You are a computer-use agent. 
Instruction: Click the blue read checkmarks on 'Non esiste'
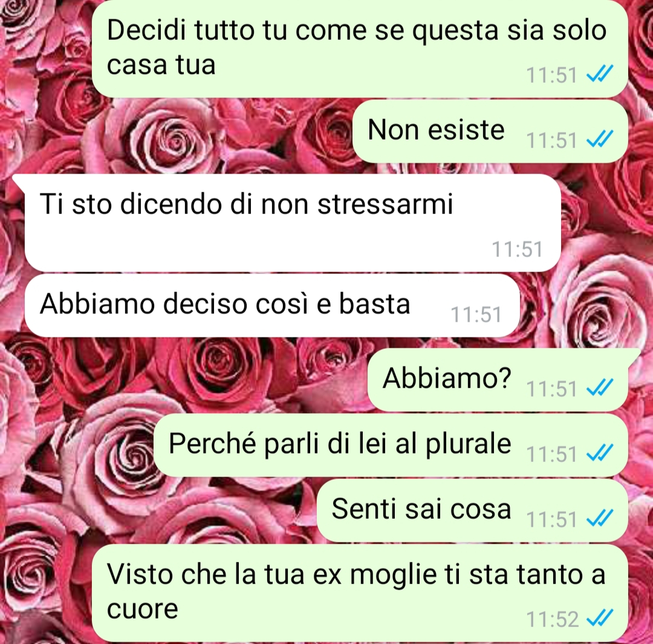pyautogui.click(x=600, y=139)
